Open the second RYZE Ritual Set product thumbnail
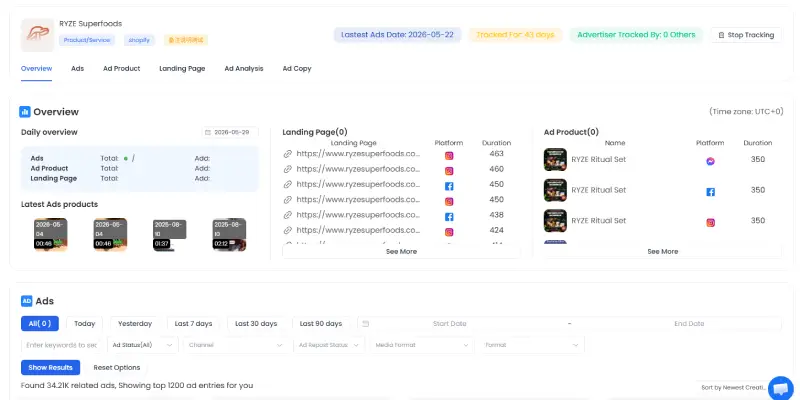 (x=555, y=190)
